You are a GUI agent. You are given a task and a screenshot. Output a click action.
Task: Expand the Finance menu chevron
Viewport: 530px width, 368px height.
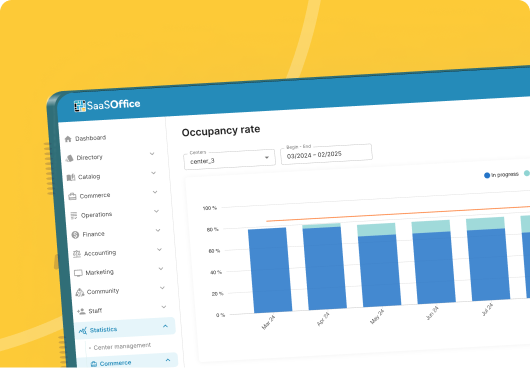tap(158, 230)
